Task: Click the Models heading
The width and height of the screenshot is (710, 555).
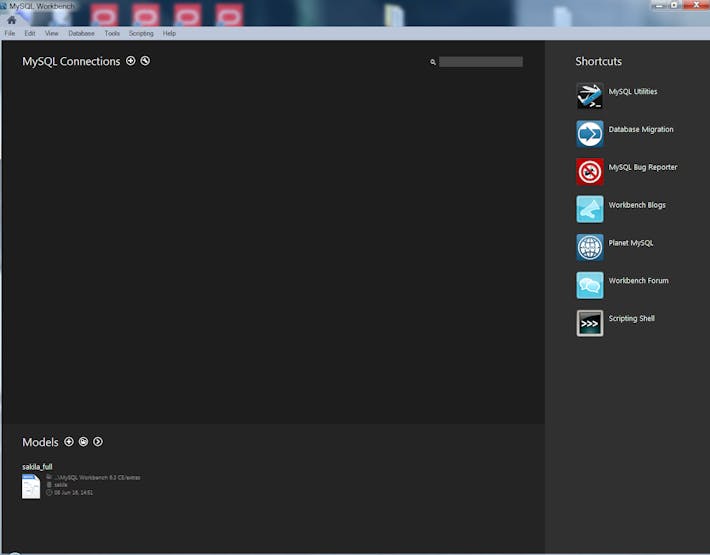Action: click(x=40, y=442)
